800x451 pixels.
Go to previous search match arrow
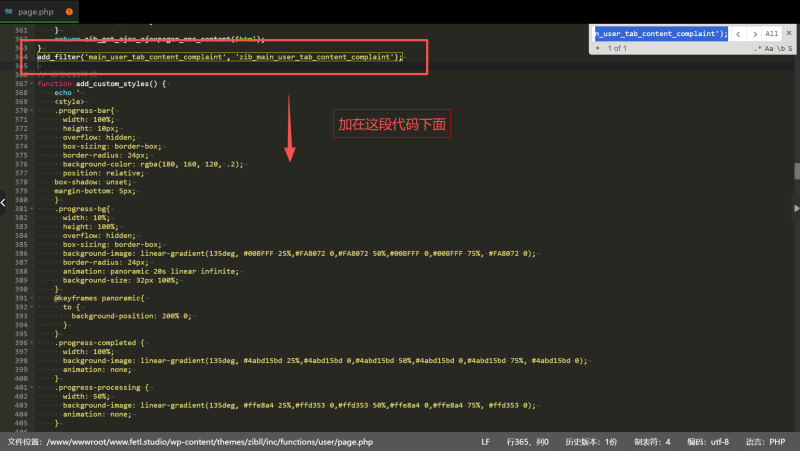tap(739, 33)
